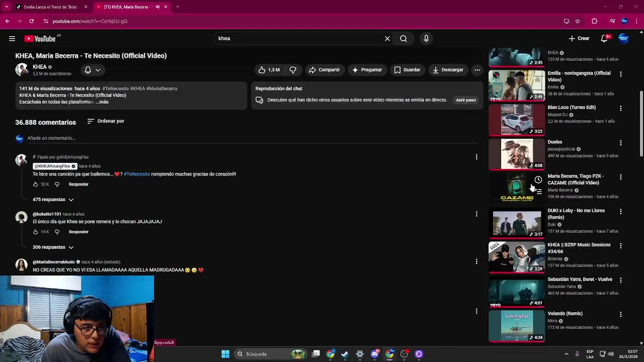Image resolution: width=644 pixels, height=362 pixels.
Task: Add CAZAME to Watch Later clock icon
Action: tap(538, 179)
